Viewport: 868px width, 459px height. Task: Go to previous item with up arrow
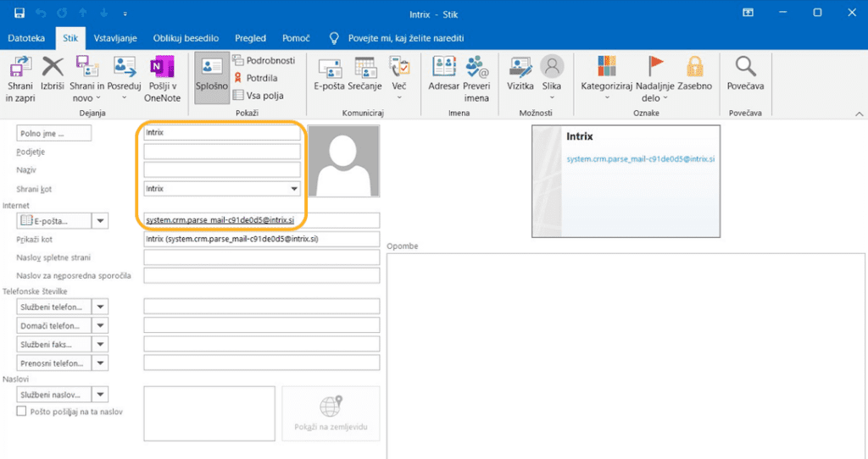83,13
